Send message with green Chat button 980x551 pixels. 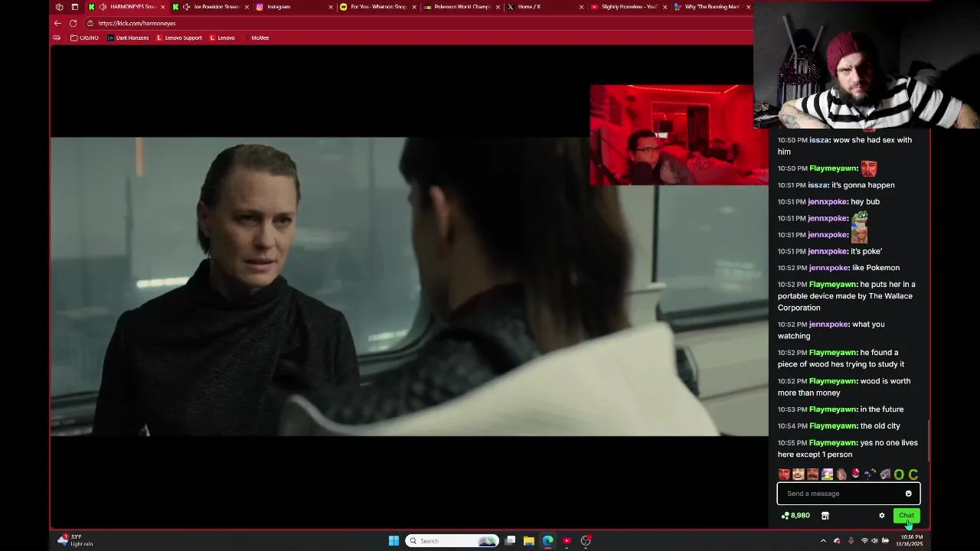click(x=906, y=516)
